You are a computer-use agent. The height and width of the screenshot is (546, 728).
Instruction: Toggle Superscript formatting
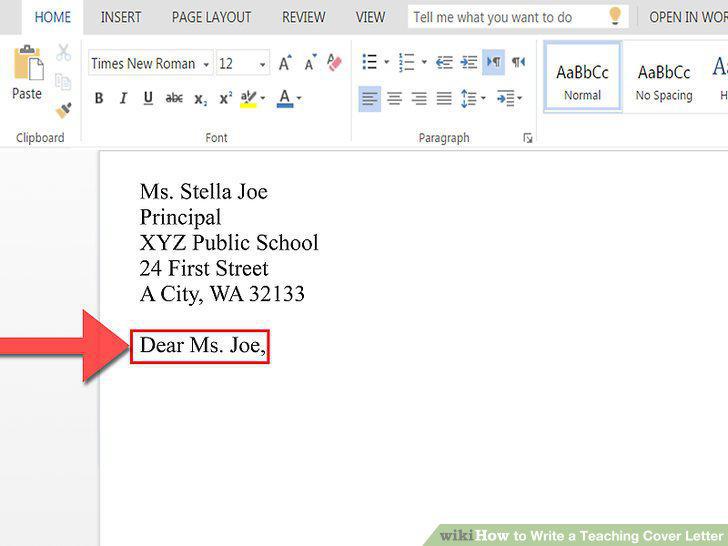click(226, 98)
